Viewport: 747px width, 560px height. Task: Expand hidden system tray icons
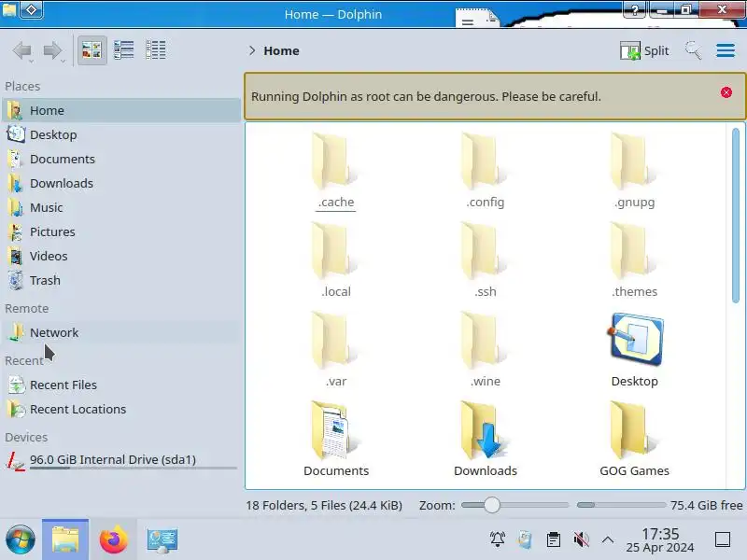coord(608,539)
